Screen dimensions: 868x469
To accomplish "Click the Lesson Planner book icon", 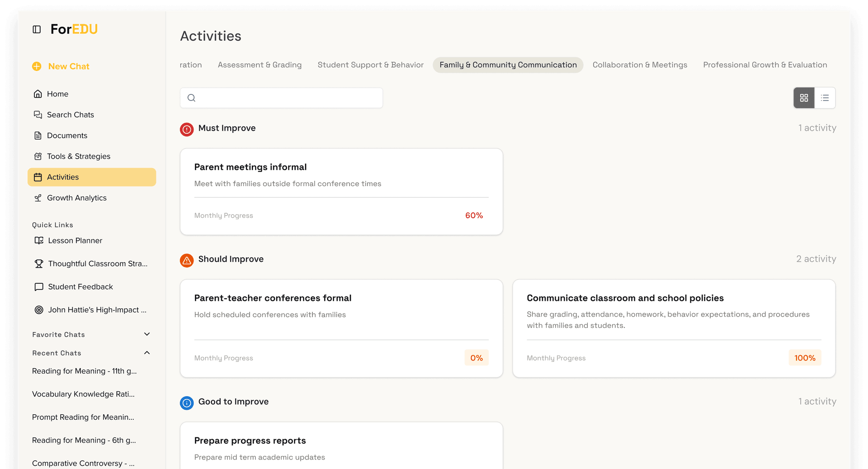I will coord(39,240).
